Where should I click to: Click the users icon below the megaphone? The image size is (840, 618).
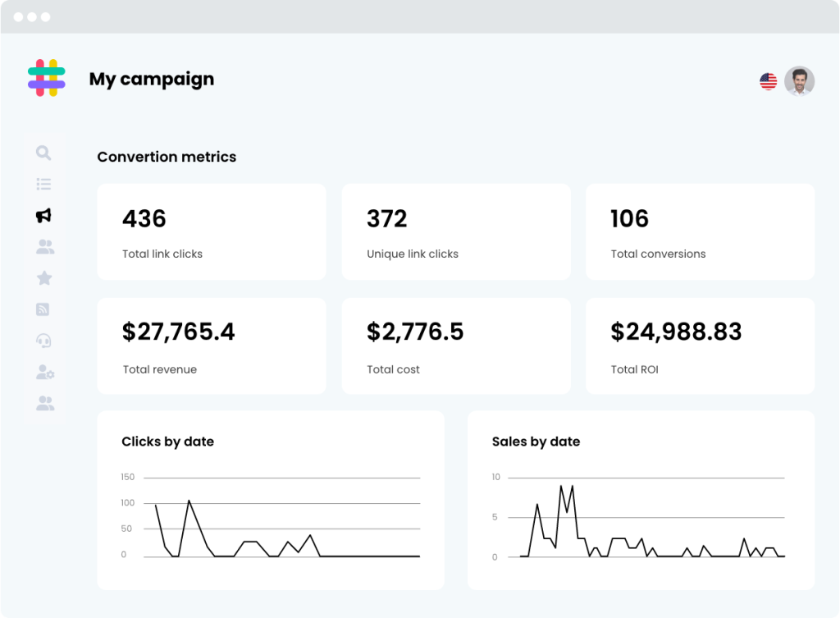pos(45,246)
